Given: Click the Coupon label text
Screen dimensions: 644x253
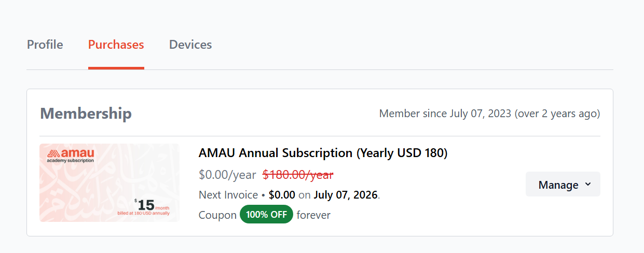Looking at the screenshot, I should click(217, 215).
